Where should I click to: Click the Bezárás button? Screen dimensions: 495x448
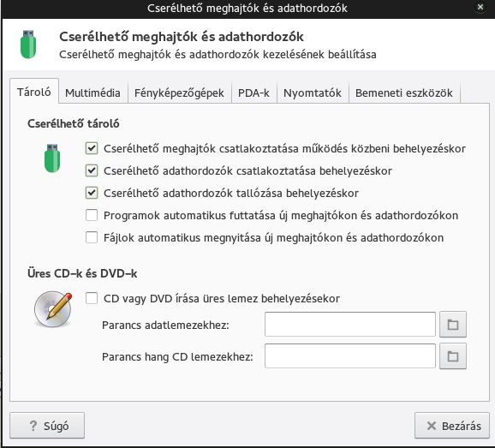tap(452, 426)
